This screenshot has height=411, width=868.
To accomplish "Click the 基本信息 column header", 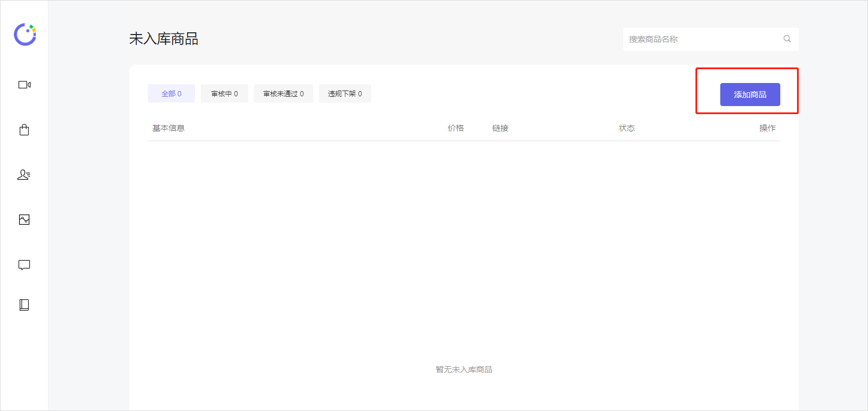I will pyautogui.click(x=169, y=128).
